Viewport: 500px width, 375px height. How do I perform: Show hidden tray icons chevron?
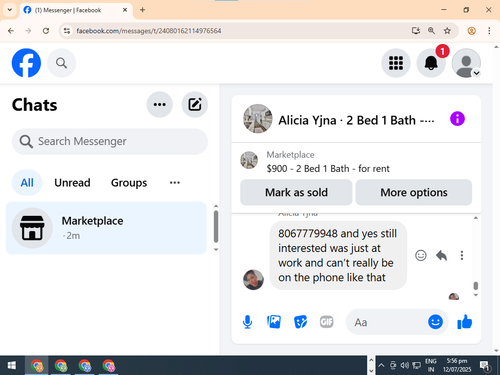point(381,366)
